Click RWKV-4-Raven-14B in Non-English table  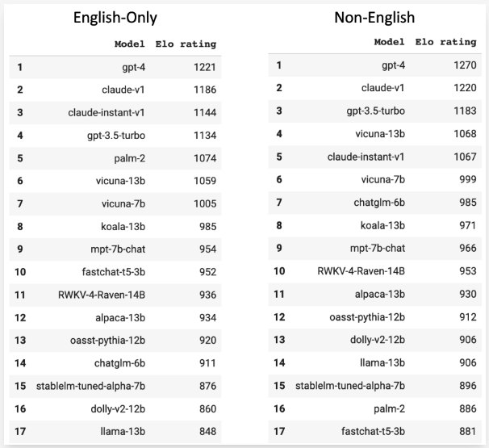361,270
